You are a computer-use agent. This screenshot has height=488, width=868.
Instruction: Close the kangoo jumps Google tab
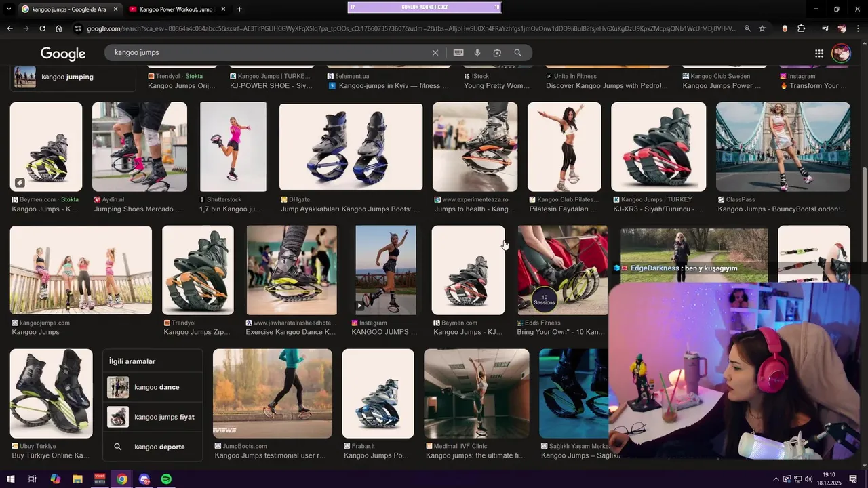pos(116,9)
